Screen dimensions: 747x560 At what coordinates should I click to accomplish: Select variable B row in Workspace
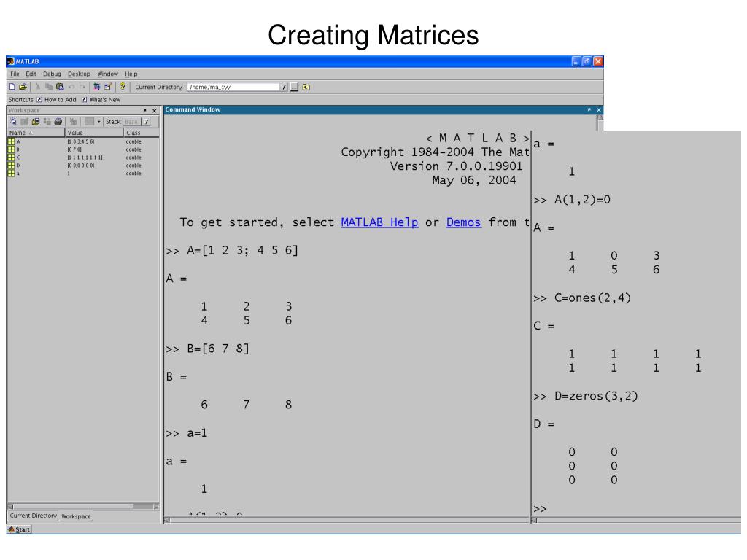[x=83, y=149]
